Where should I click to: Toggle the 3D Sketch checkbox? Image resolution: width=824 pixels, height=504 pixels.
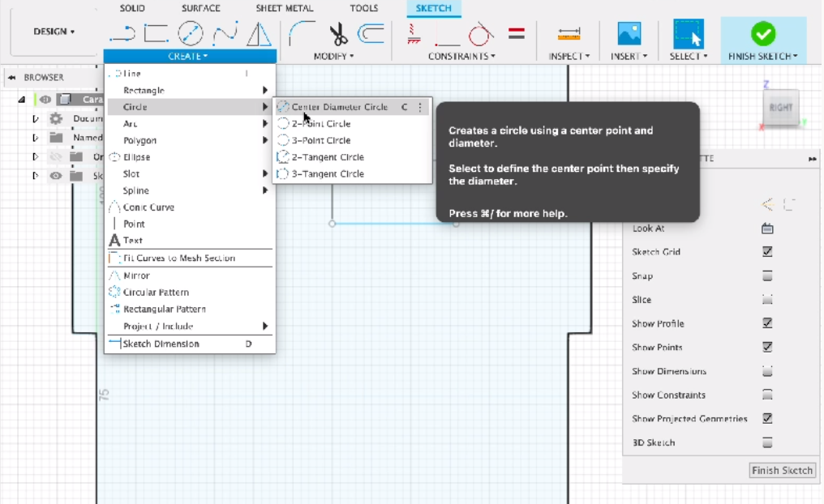click(767, 442)
